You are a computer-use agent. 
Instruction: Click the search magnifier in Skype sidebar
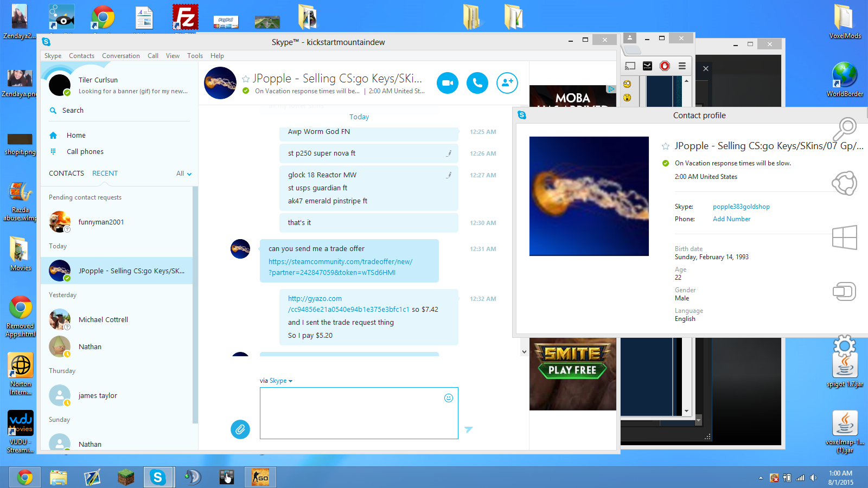(53, 111)
